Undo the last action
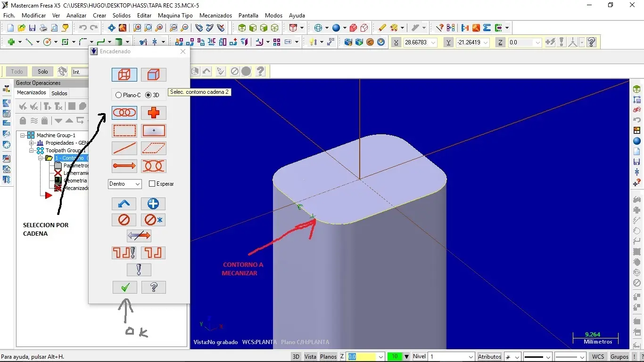 [83, 28]
